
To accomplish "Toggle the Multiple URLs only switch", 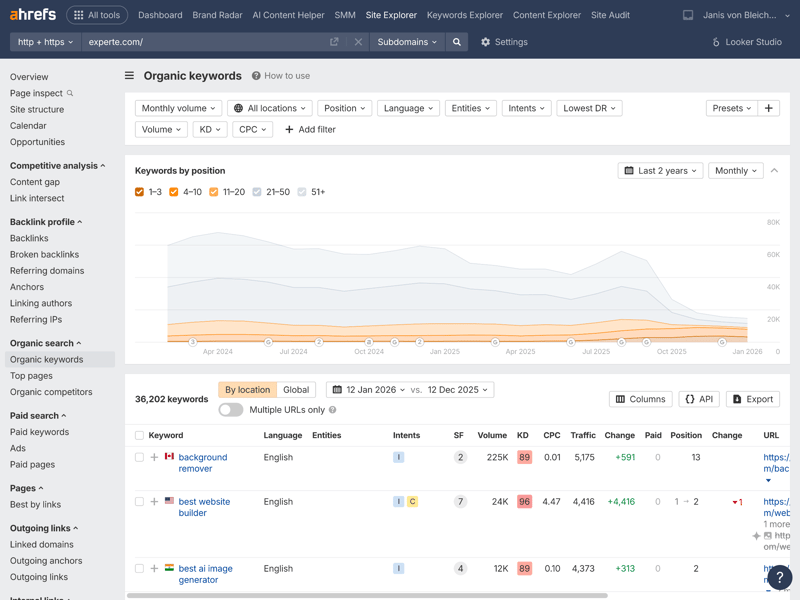I will 231,410.
